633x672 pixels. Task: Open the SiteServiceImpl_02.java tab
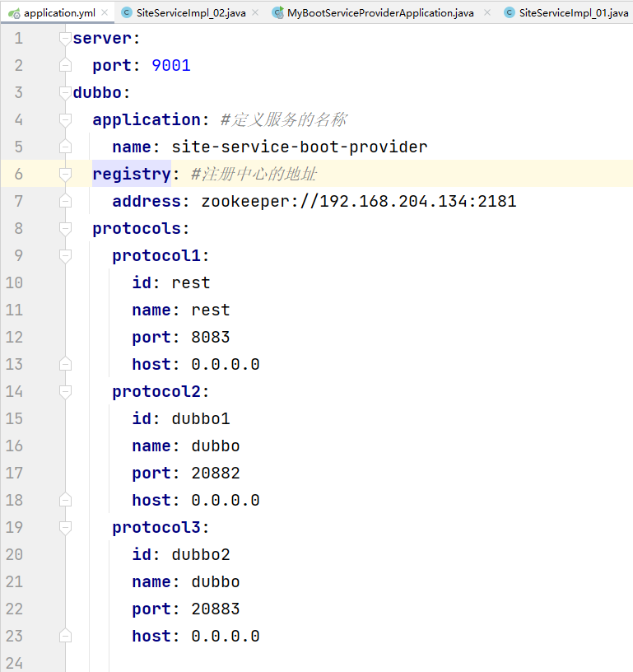[191, 13]
